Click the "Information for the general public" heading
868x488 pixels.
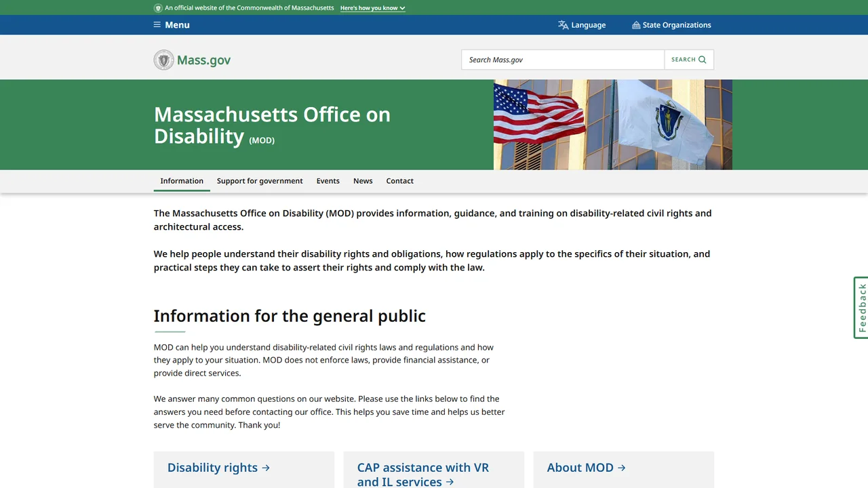coord(290,316)
